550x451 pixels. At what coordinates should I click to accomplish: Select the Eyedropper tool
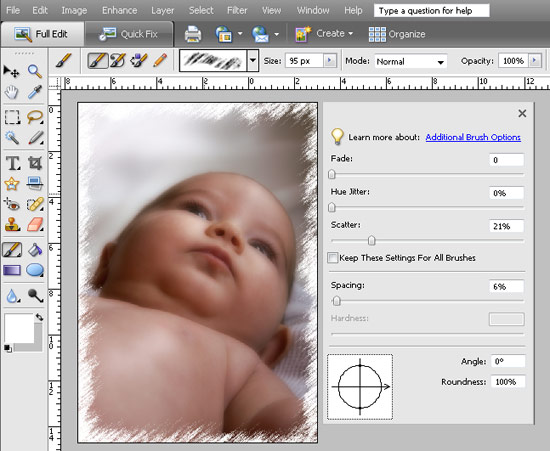tap(35, 92)
